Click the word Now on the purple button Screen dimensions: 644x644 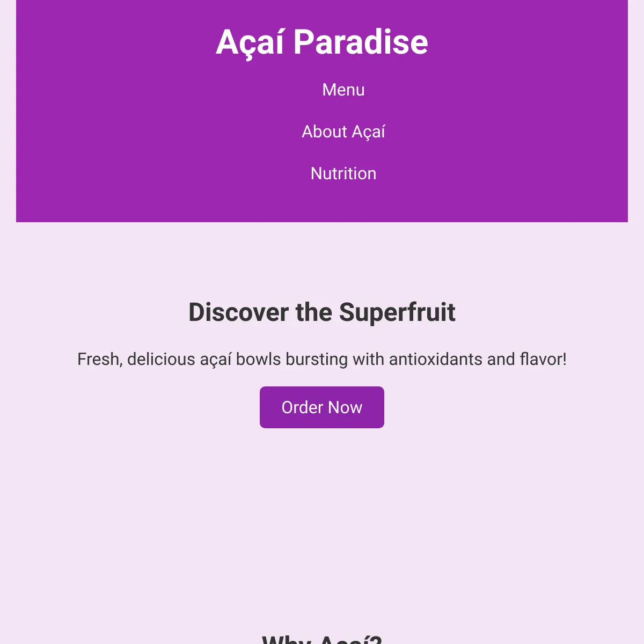pos(346,407)
